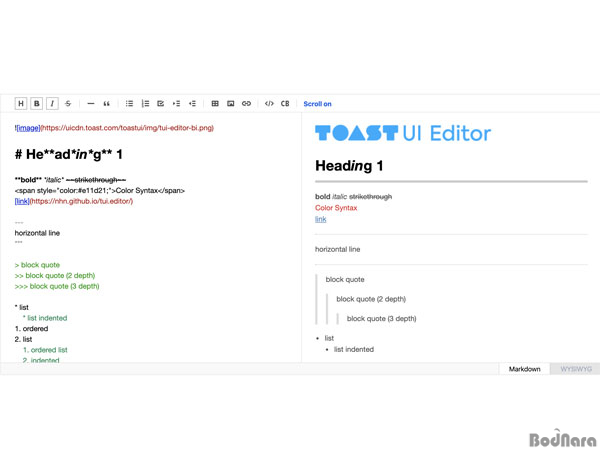Viewport: 600px width, 450px height.
Task: Decrease indent using outdent icon
Action: coord(192,103)
